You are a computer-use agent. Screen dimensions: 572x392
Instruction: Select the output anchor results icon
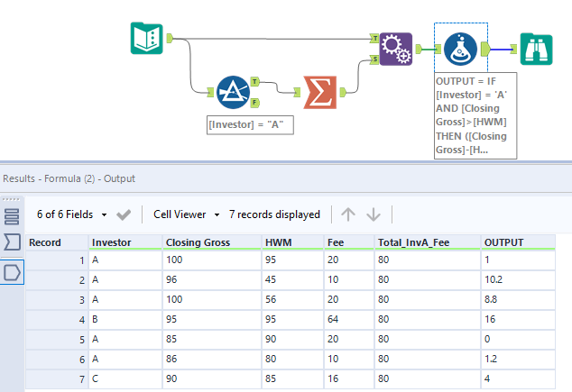coord(12,271)
